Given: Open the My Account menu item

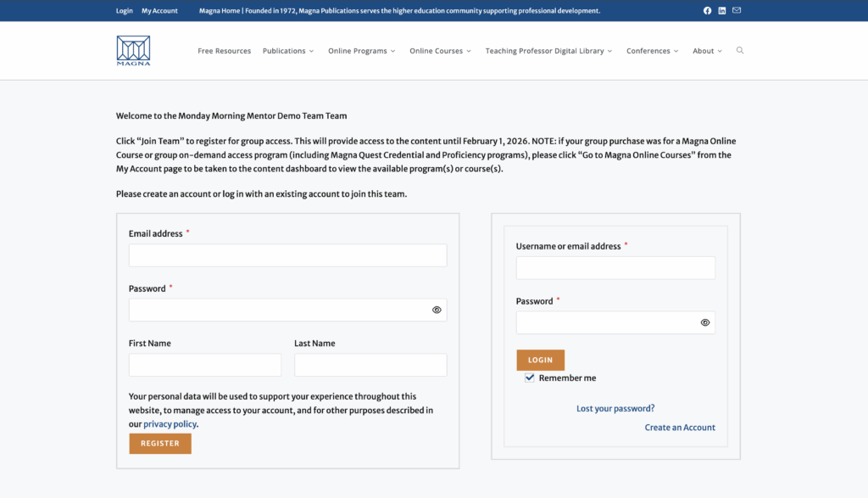Looking at the screenshot, I should click(159, 10).
